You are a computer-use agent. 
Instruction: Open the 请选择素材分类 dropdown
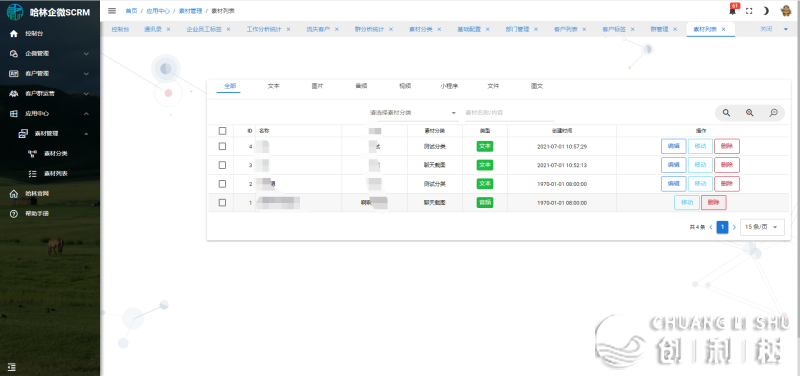pyautogui.click(x=413, y=113)
